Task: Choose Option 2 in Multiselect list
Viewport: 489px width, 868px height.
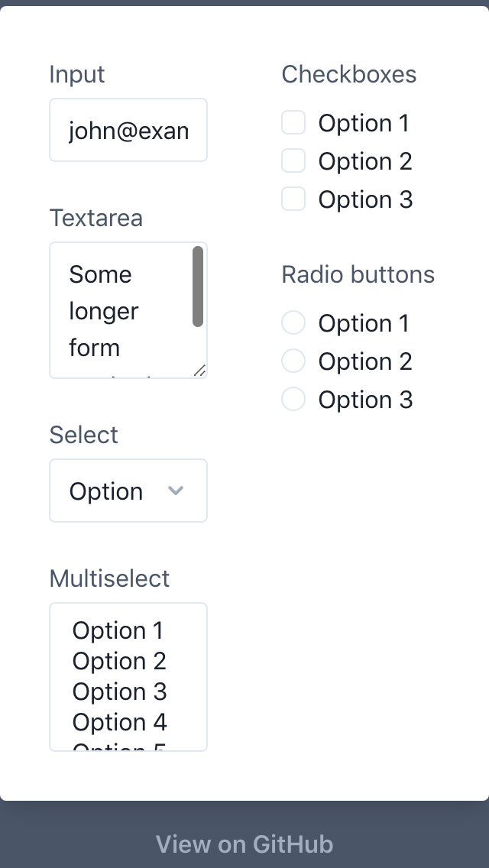Action: click(119, 661)
